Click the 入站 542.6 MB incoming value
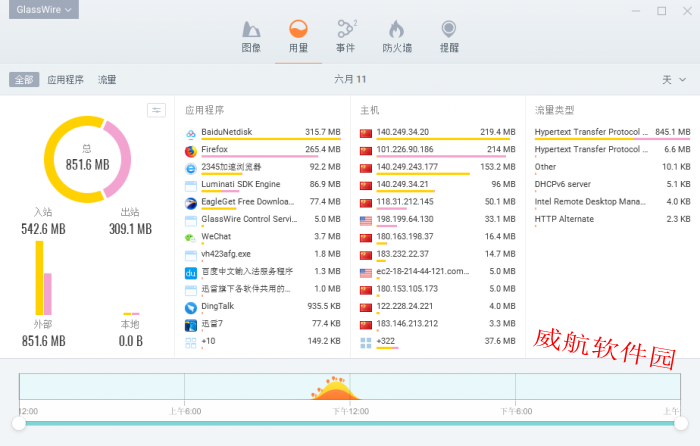 coord(43,229)
